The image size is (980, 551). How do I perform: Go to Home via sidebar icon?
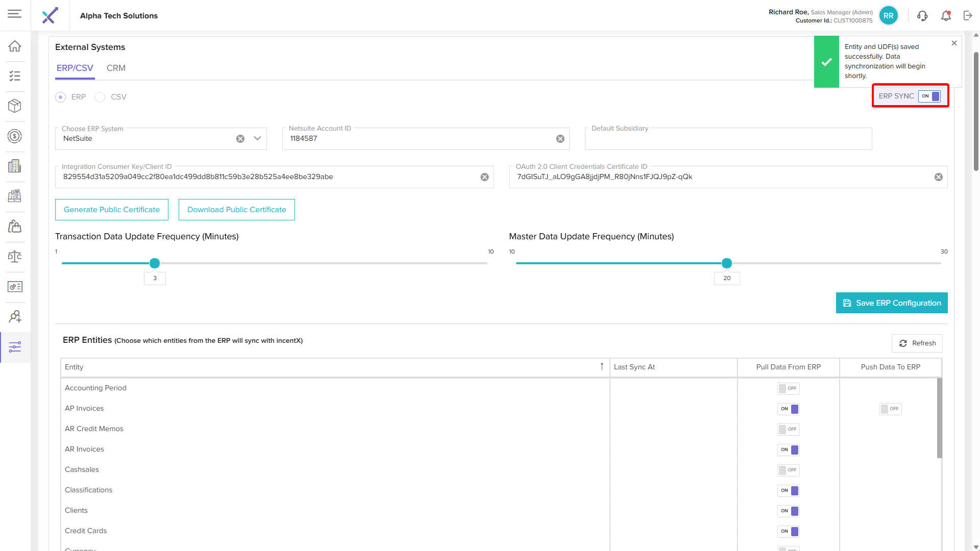click(x=15, y=46)
